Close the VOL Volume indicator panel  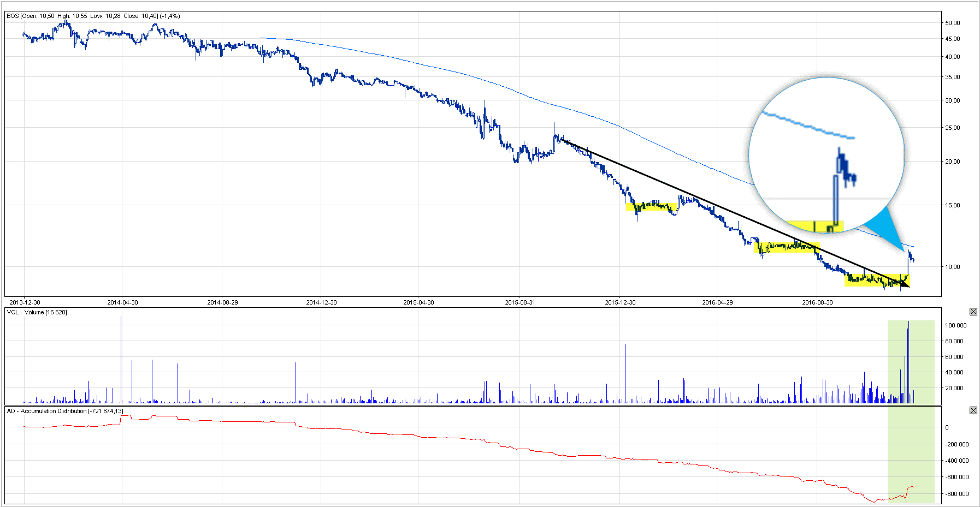point(973,312)
